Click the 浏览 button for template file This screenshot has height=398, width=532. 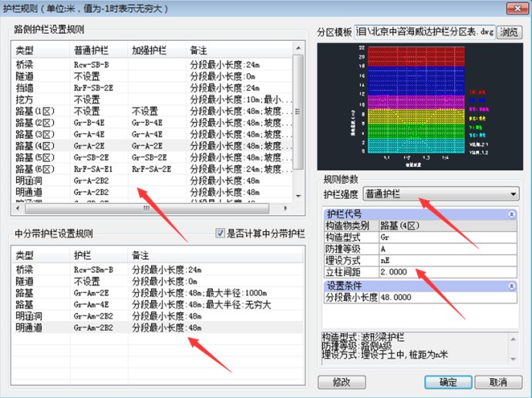pyautogui.click(x=508, y=32)
